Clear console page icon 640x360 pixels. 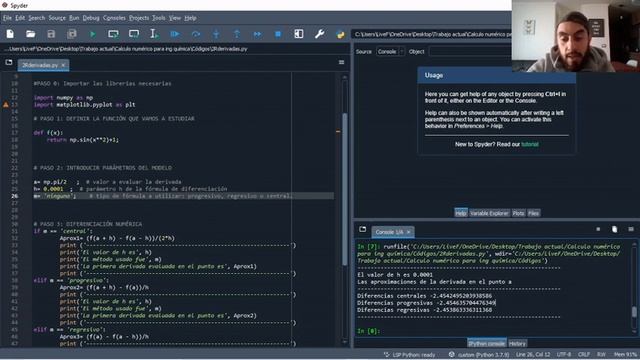coord(615,229)
